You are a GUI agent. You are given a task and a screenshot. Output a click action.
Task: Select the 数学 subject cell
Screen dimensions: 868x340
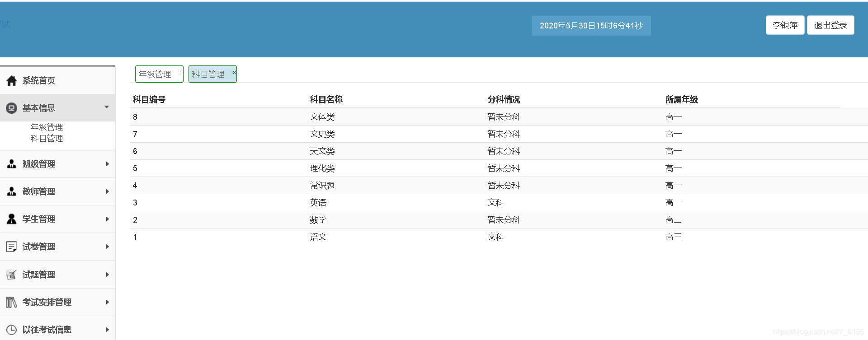318,220
